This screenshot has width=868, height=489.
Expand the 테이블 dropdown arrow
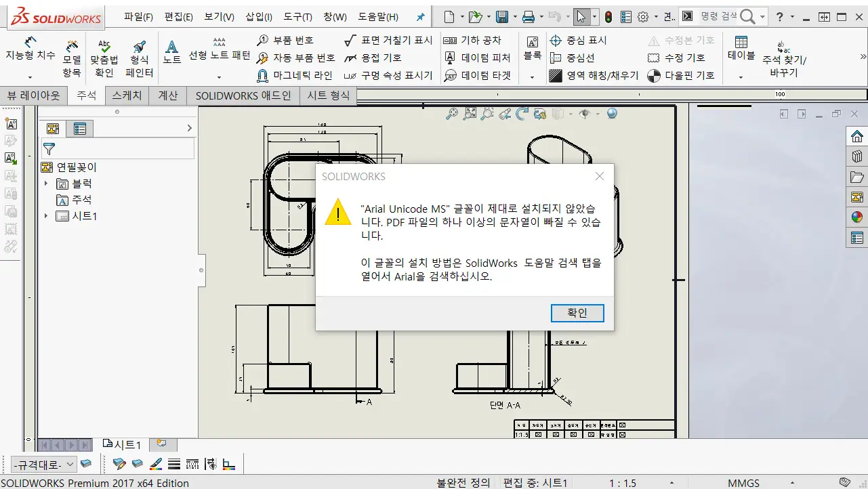741,77
